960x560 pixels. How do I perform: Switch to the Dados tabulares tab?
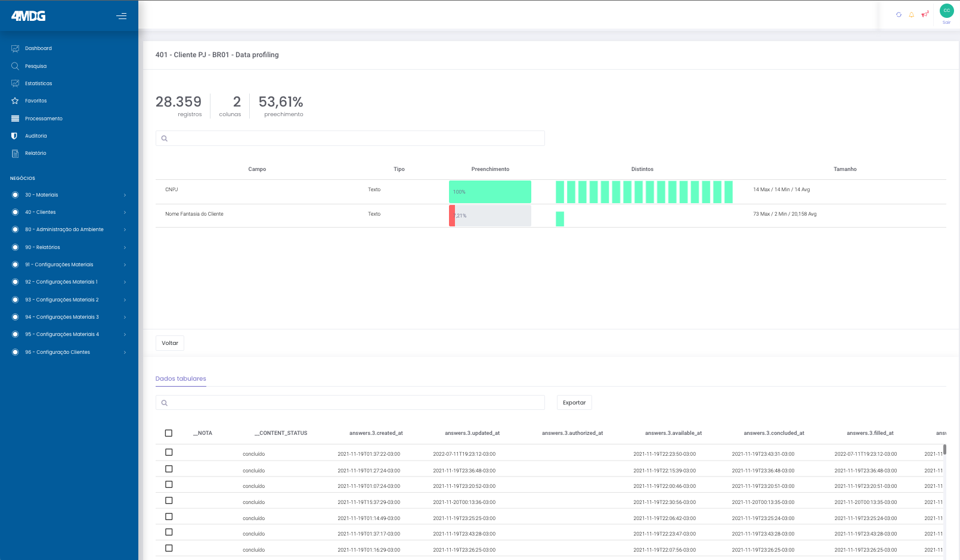click(181, 379)
